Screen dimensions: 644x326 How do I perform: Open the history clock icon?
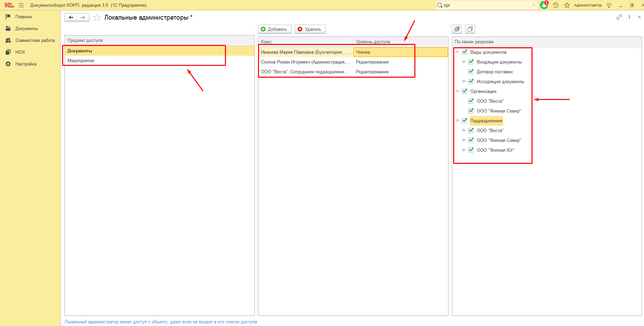556,5
